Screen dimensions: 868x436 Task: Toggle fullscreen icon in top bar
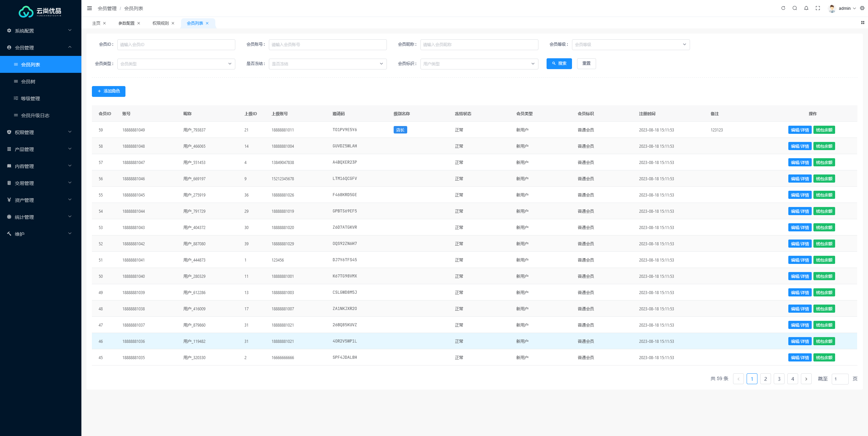coord(818,8)
